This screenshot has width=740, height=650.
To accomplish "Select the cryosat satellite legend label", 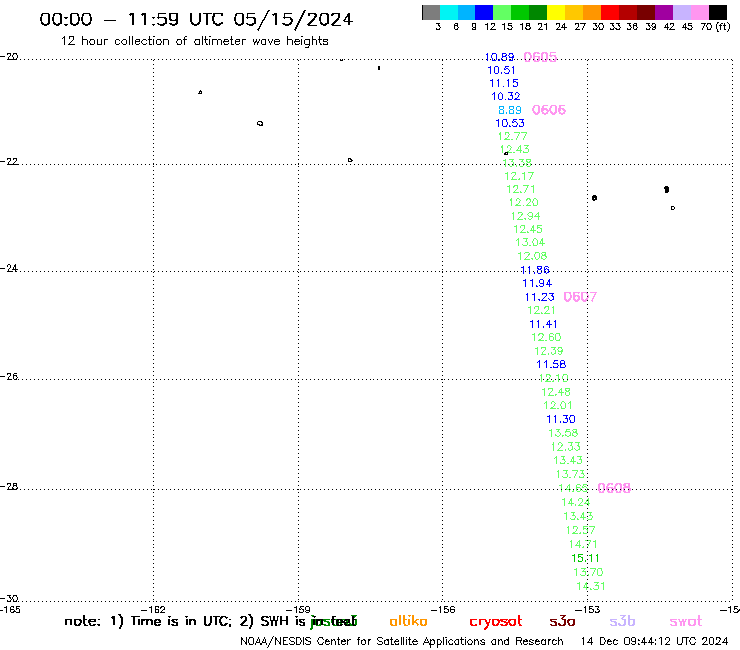I will tap(496, 622).
